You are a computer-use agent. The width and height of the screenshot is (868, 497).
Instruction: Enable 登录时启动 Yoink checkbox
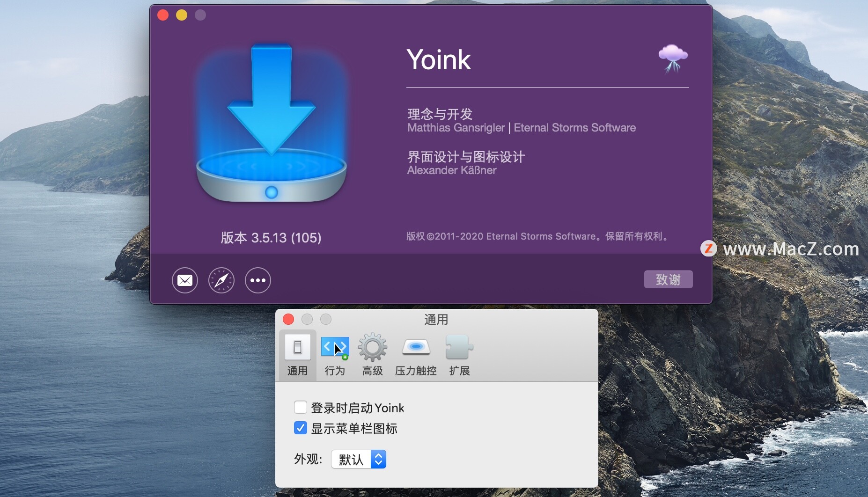301,407
